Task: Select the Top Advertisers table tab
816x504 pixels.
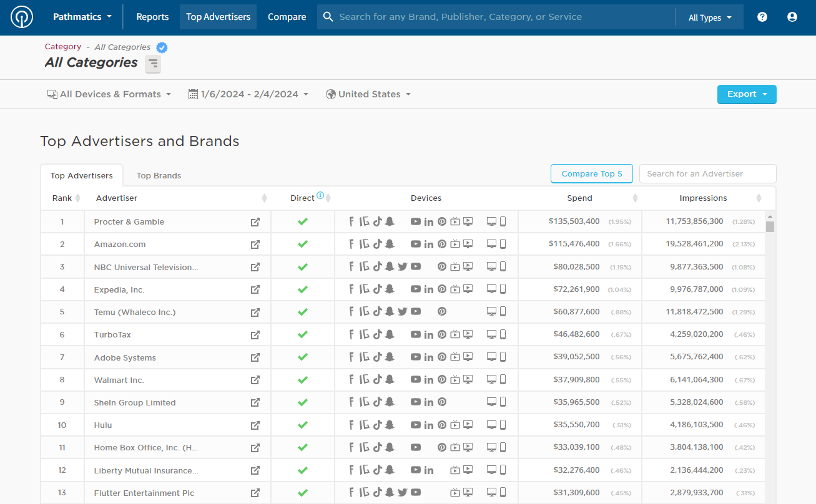Action: [82, 176]
